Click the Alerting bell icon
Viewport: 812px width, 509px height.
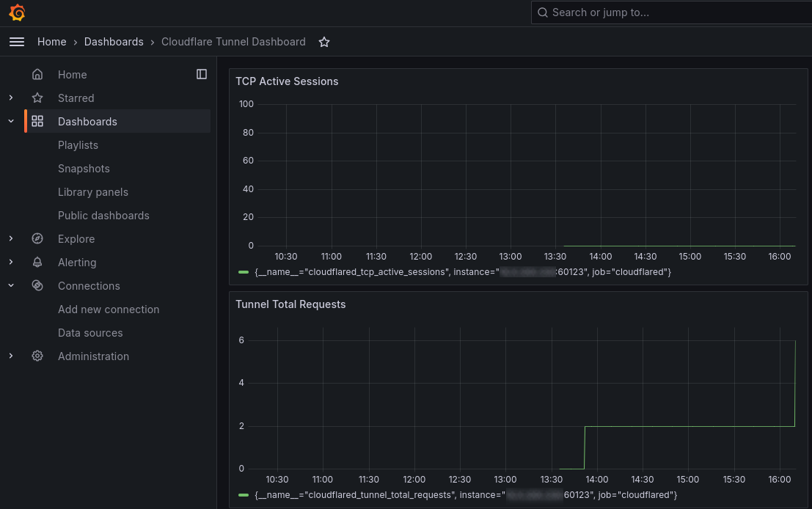point(37,262)
